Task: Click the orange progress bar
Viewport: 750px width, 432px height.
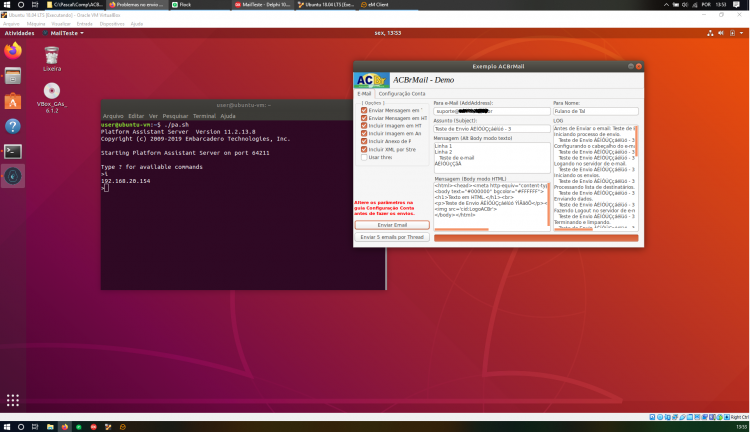Action: tap(536, 238)
